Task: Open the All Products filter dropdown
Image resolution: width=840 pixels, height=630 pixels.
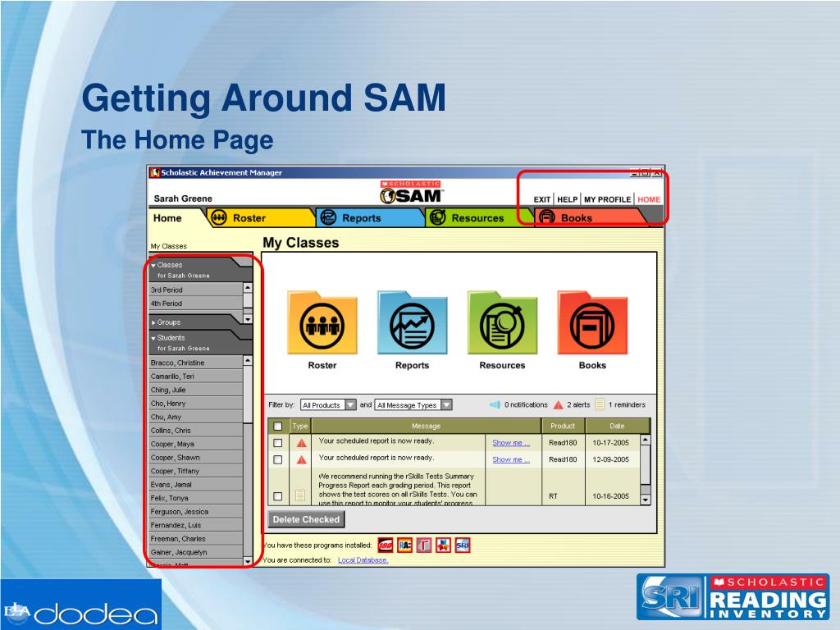Action: click(328, 405)
